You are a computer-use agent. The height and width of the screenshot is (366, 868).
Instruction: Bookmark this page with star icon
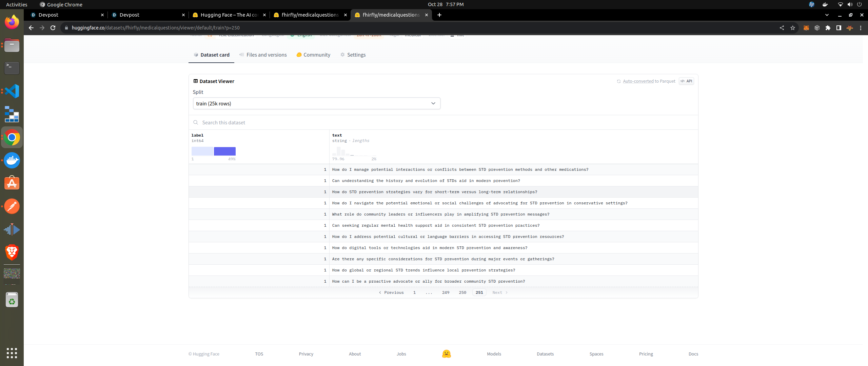(793, 28)
